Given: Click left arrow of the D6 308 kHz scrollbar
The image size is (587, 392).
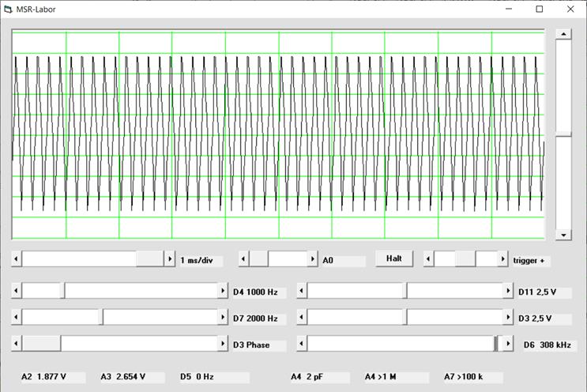Looking at the screenshot, I should tap(302, 344).
